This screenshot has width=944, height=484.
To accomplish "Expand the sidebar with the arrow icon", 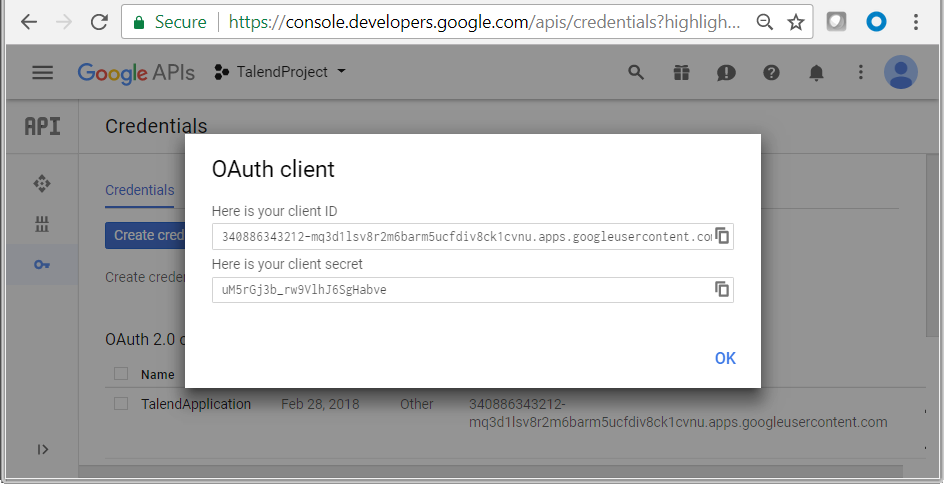I will (x=43, y=449).
